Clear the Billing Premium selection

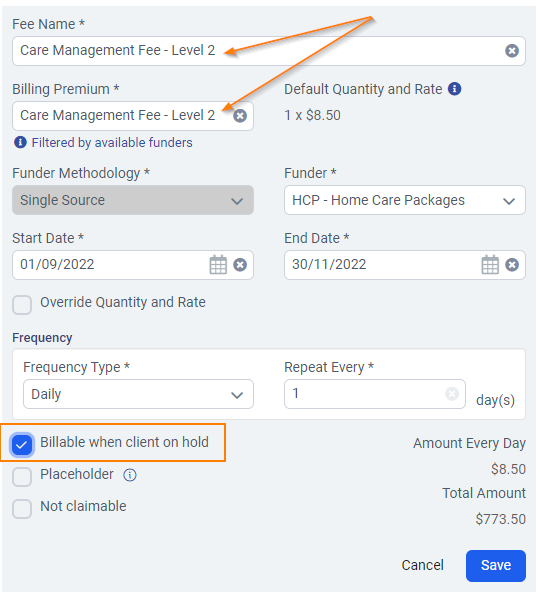tap(240, 116)
